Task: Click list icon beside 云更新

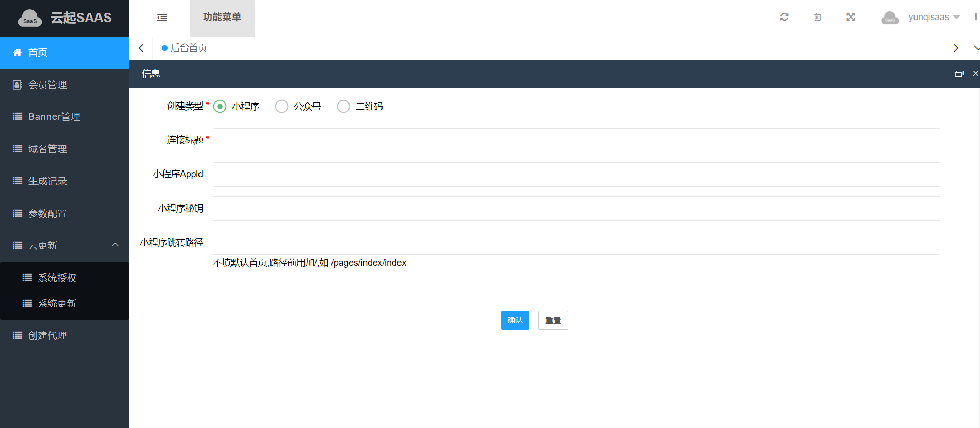Action: tap(18, 245)
